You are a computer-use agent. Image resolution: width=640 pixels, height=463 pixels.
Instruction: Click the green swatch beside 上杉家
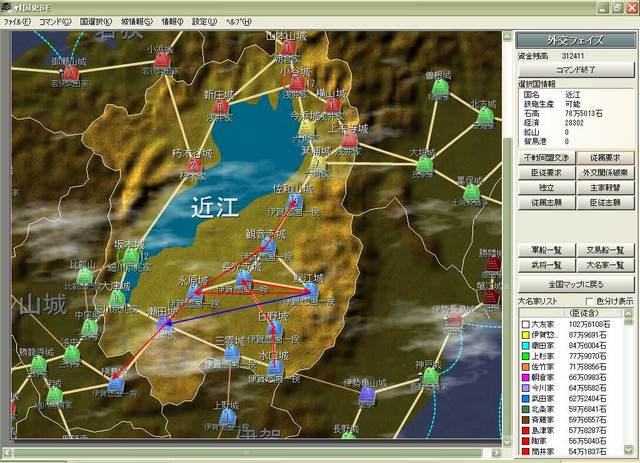(525, 356)
